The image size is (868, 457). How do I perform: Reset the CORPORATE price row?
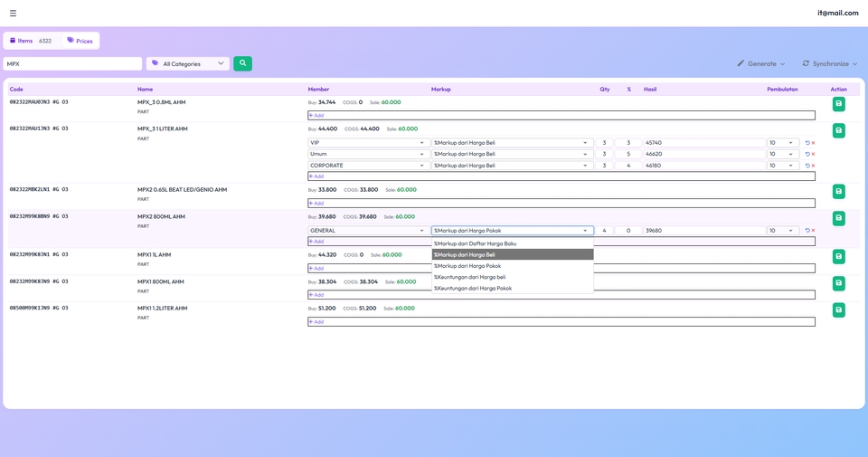click(x=807, y=166)
